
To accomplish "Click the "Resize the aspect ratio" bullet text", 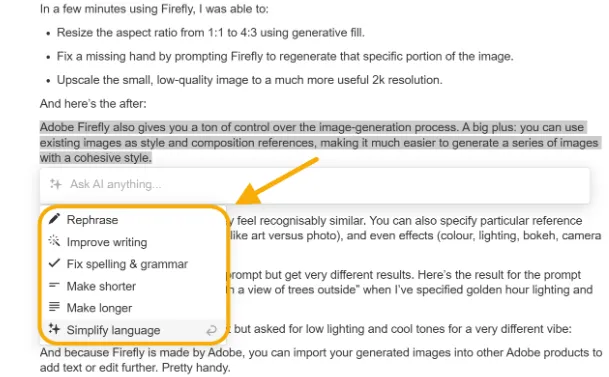I will click(211, 33).
